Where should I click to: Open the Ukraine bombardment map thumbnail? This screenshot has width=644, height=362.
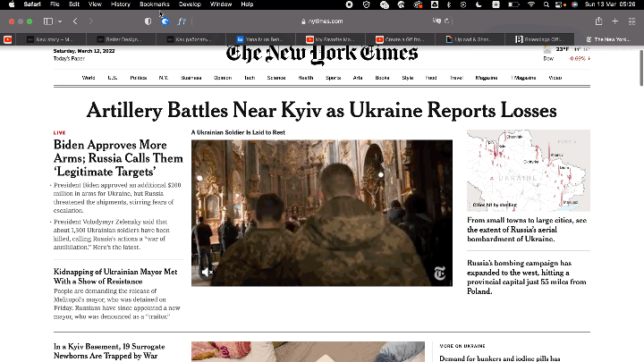point(529,171)
